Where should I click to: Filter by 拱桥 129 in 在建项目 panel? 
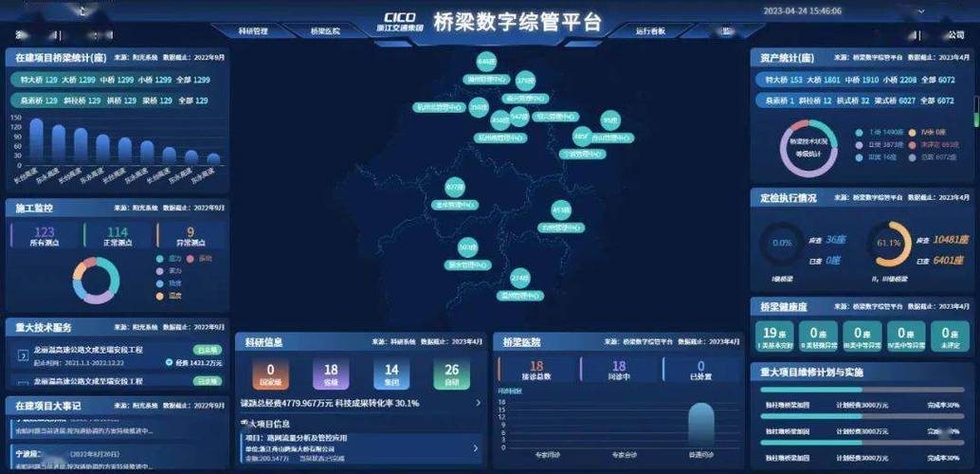click(x=121, y=100)
